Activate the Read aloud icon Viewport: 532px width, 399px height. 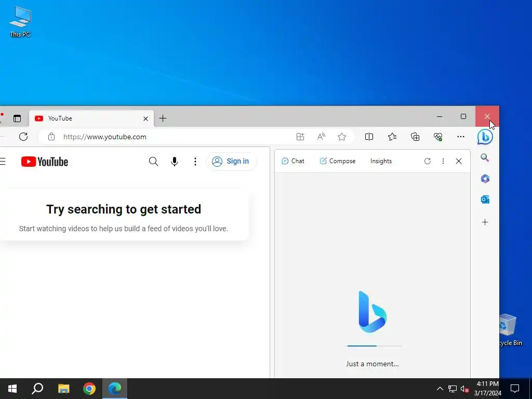click(x=321, y=137)
